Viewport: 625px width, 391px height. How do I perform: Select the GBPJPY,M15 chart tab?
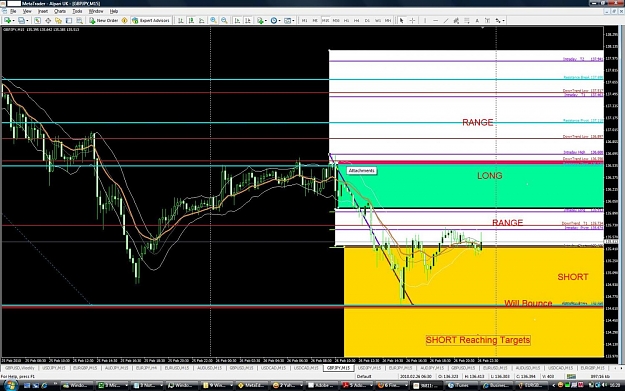[338, 368]
